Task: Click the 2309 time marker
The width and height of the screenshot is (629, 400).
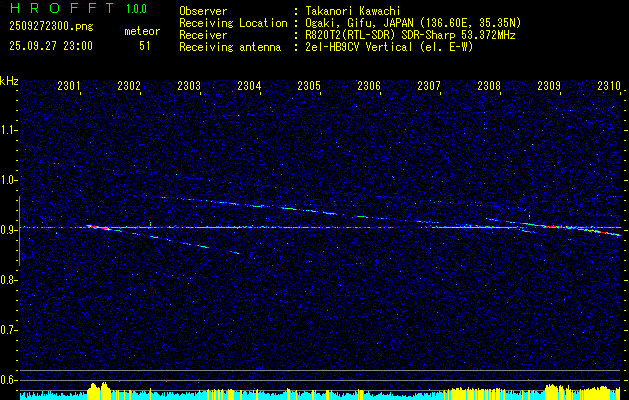Action: click(549, 85)
